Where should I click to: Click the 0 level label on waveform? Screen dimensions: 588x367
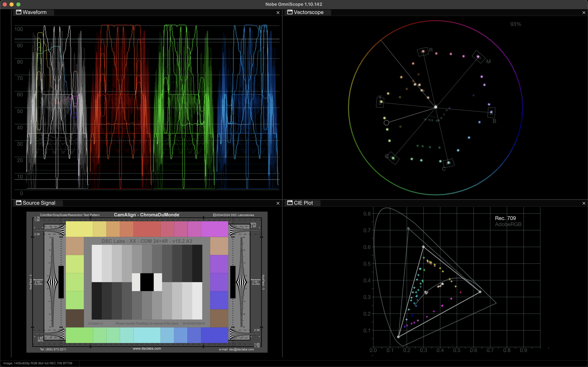coord(22,193)
